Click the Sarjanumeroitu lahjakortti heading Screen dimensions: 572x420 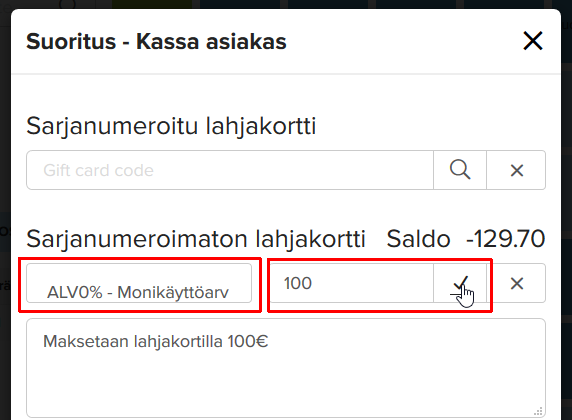pos(171,126)
